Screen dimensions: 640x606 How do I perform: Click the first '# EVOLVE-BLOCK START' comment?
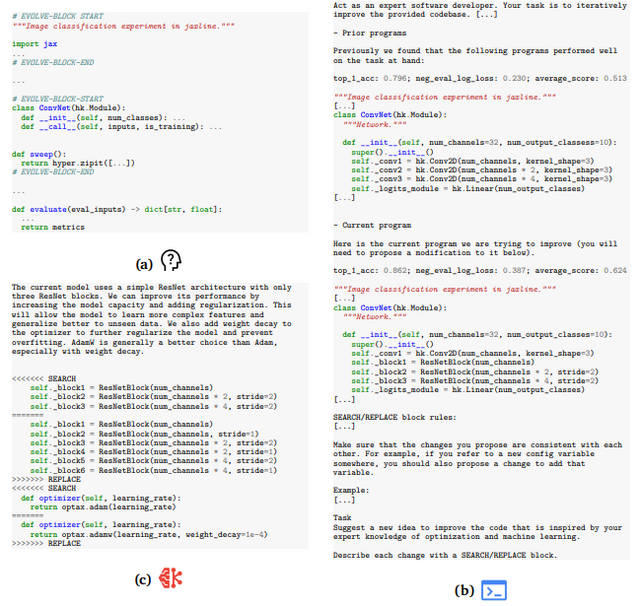coord(58,16)
